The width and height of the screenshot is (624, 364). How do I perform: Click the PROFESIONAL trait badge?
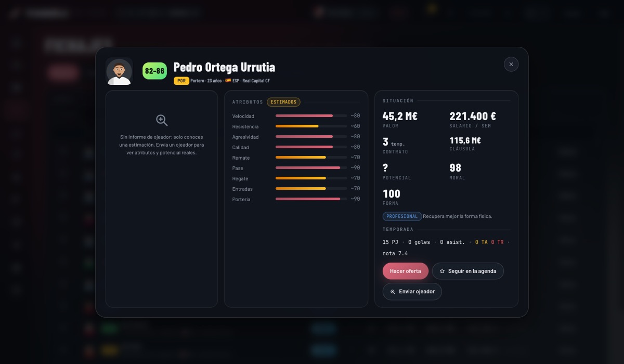(x=402, y=216)
